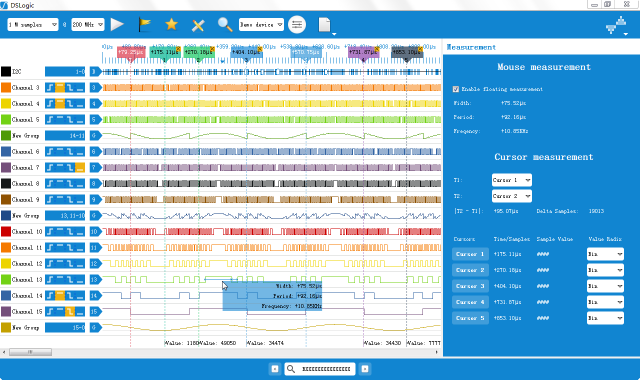This screenshot has height=380, width=640.
Task: Click the Cursor 5 button in cursor list
Action: 470,318
